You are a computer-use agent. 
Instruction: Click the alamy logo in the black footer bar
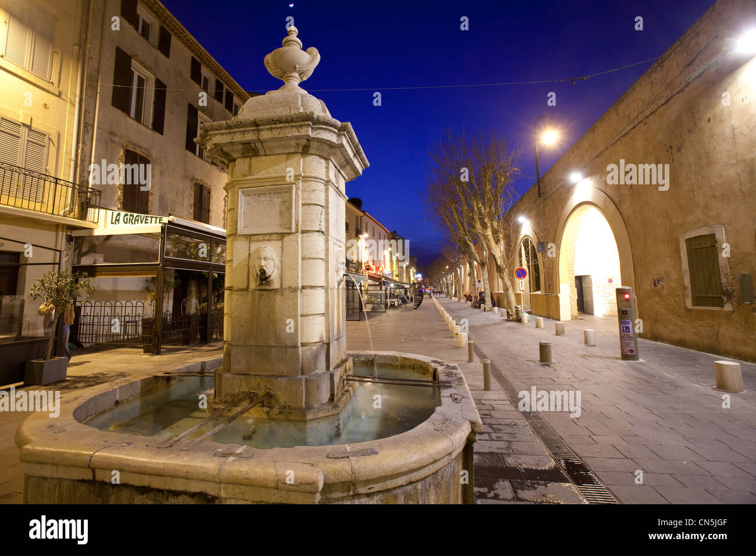(58, 530)
